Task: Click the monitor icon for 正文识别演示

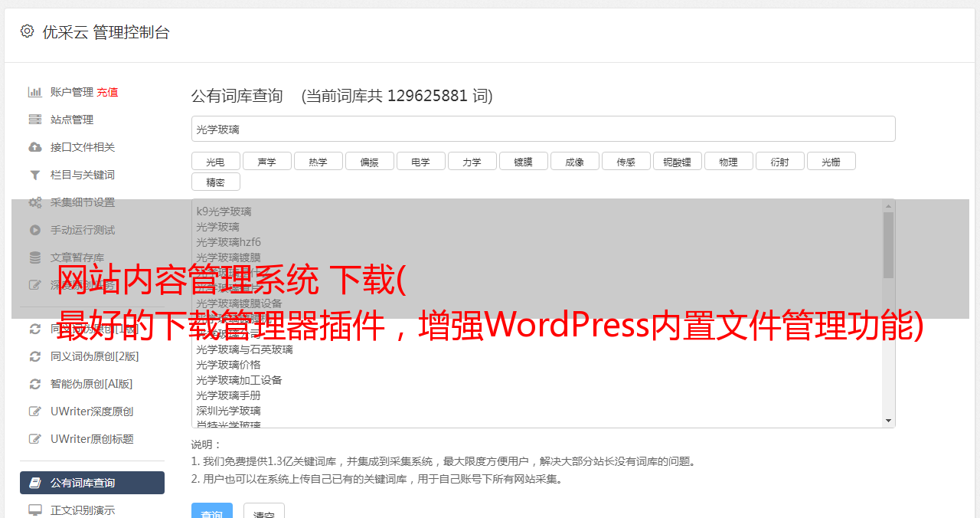Action: click(35, 510)
